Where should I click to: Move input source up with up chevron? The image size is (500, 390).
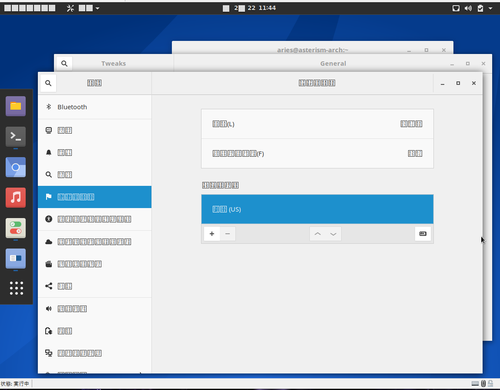pyautogui.click(x=318, y=234)
